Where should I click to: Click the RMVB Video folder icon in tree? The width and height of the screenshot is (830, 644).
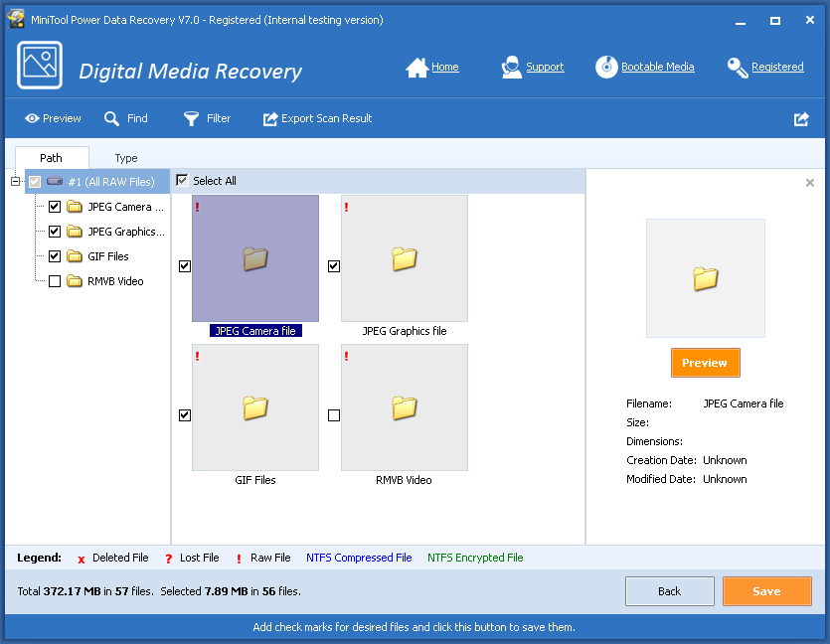(x=75, y=281)
